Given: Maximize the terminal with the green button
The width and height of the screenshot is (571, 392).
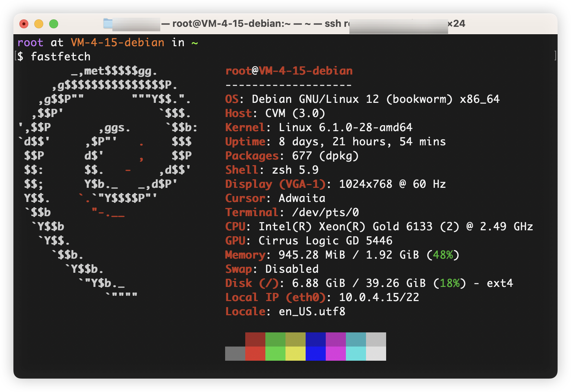Looking at the screenshot, I should (x=54, y=24).
